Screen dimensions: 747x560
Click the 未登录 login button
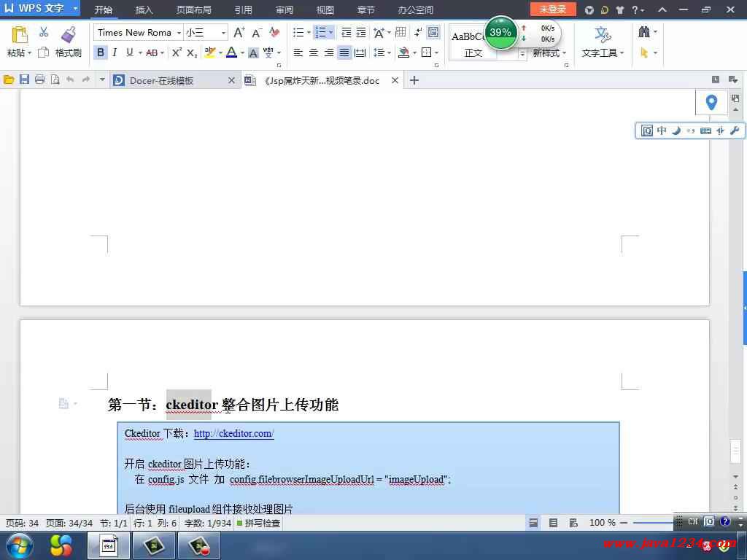pyautogui.click(x=553, y=9)
